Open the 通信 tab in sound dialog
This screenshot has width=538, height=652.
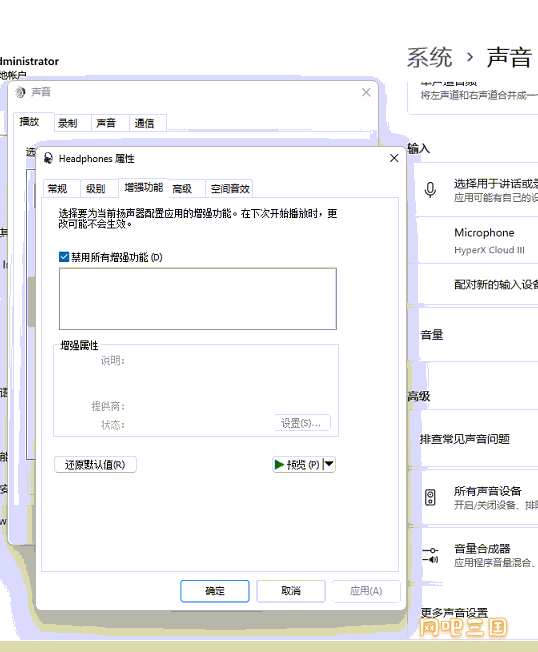tap(144, 123)
